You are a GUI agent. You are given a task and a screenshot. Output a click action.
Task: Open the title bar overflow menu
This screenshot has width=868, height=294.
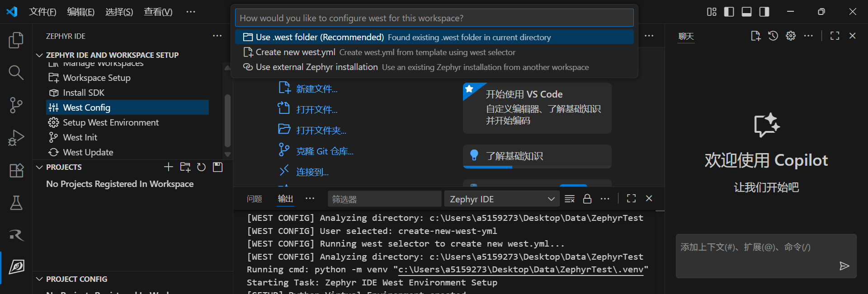tap(191, 12)
